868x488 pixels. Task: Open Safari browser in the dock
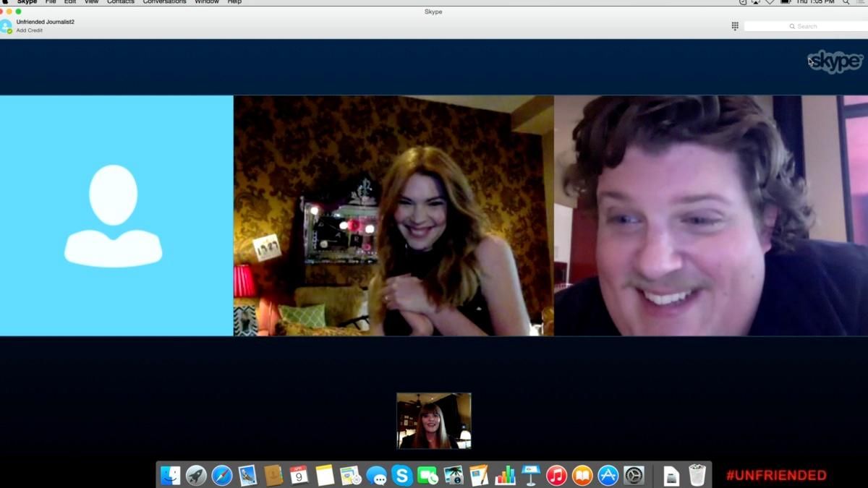click(222, 475)
